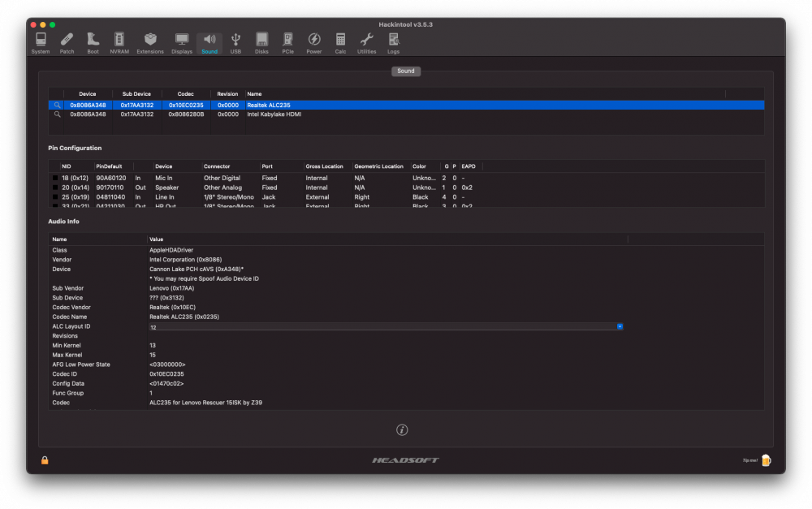Click the PinDefault column header
The width and height of the screenshot is (812, 509).
110,166
